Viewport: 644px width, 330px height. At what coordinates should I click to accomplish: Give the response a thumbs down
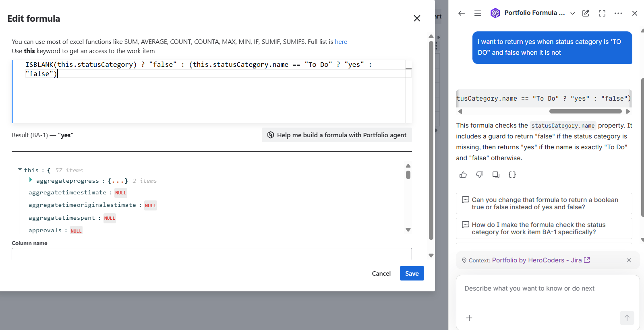480,175
